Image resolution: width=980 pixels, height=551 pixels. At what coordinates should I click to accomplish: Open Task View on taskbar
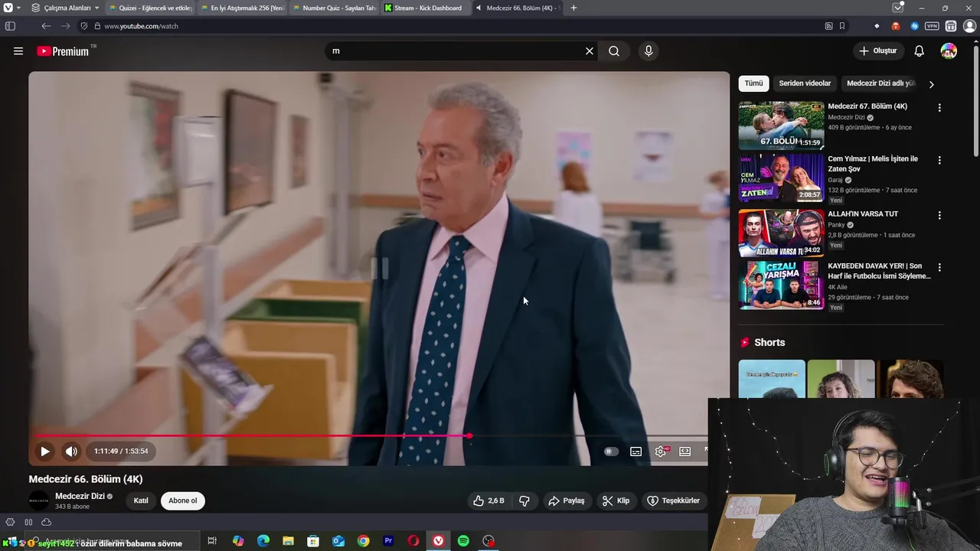(212, 541)
